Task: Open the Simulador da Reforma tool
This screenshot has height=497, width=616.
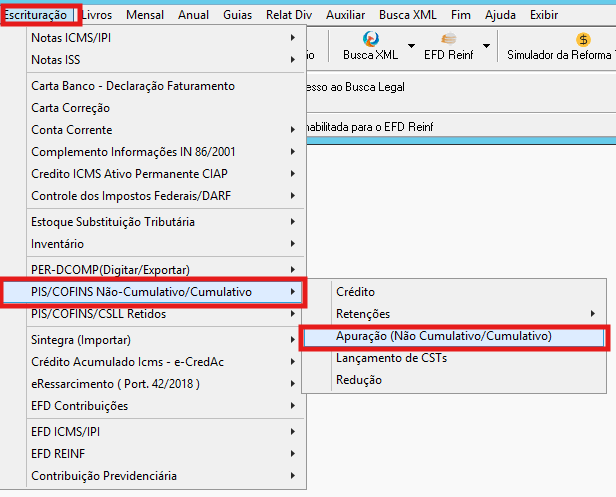Action: click(561, 46)
